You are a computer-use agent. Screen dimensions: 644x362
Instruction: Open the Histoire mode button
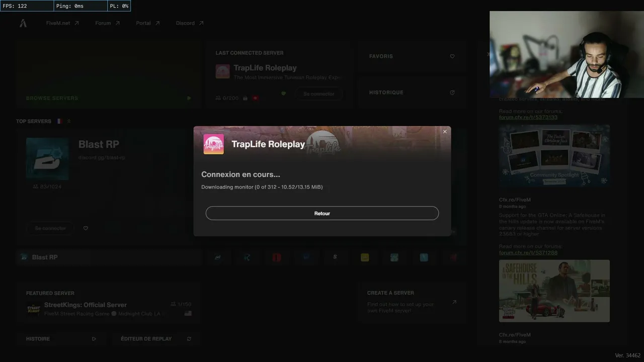61,339
